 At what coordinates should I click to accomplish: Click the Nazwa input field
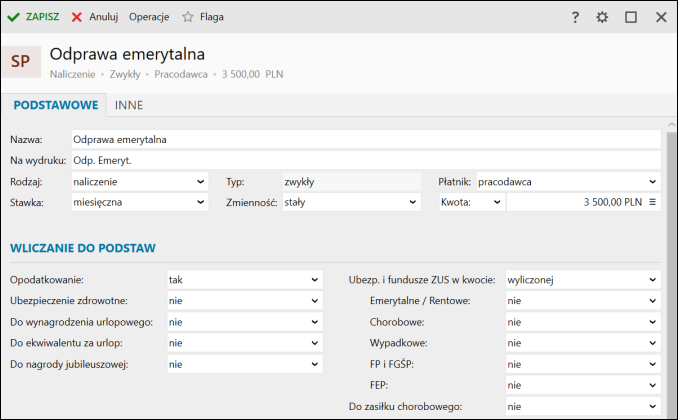click(x=366, y=140)
